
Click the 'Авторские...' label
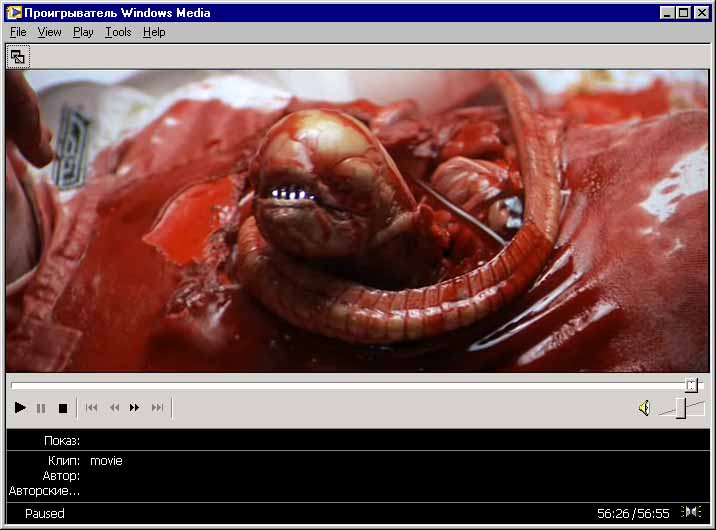pyautogui.click(x=44, y=491)
